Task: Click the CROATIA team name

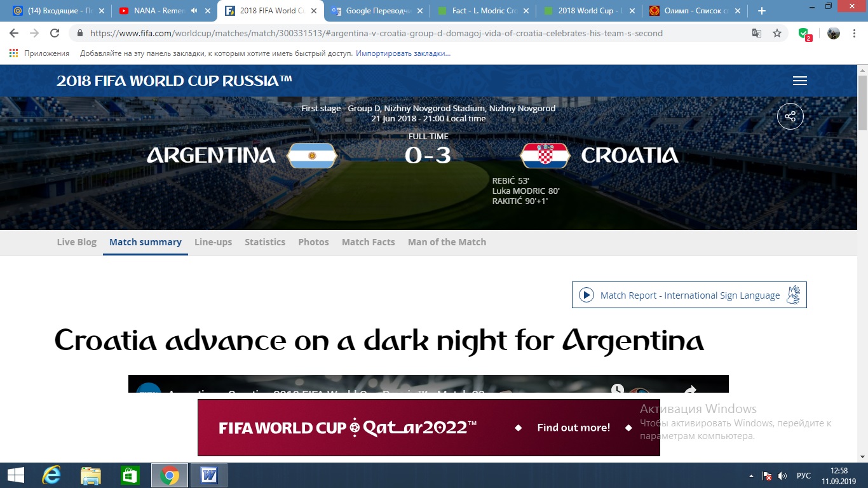Action: (x=630, y=156)
